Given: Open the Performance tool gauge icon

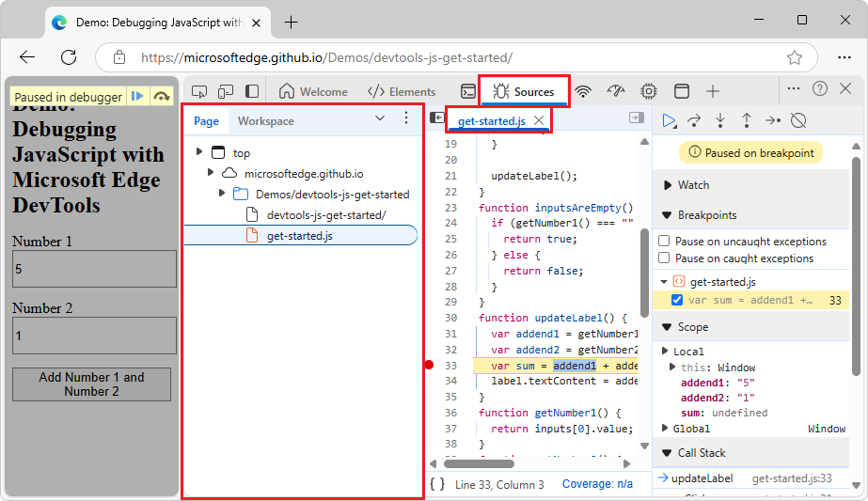Looking at the screenshot, I should (616, 91).
